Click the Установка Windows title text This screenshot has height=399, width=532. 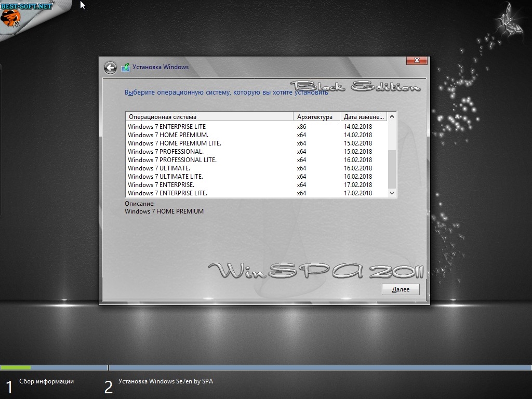click(x=161, y=67)
